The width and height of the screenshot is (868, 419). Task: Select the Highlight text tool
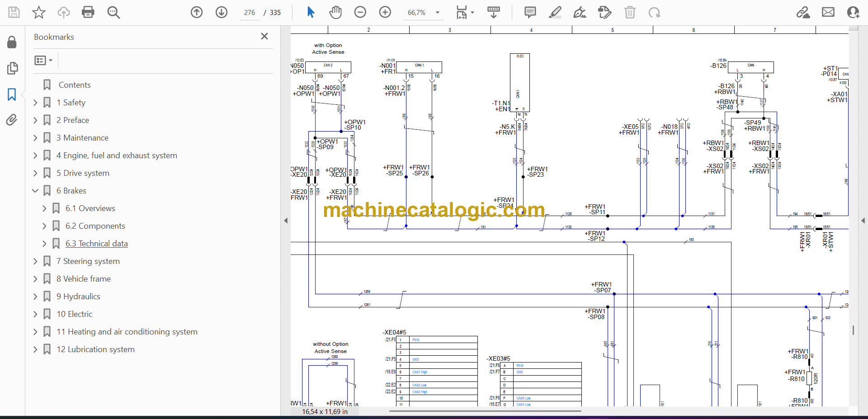coord(555,12)
